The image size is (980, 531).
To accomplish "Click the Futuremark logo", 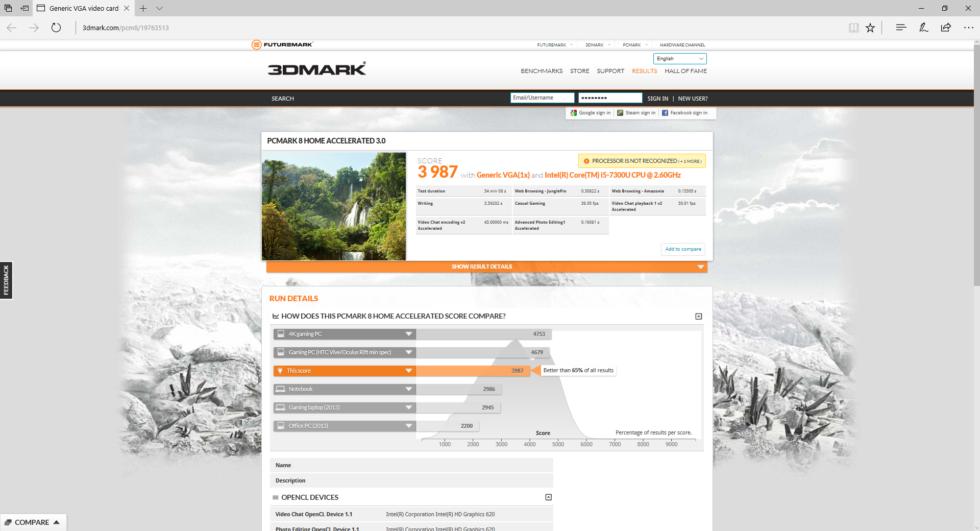I will point(282,44).
